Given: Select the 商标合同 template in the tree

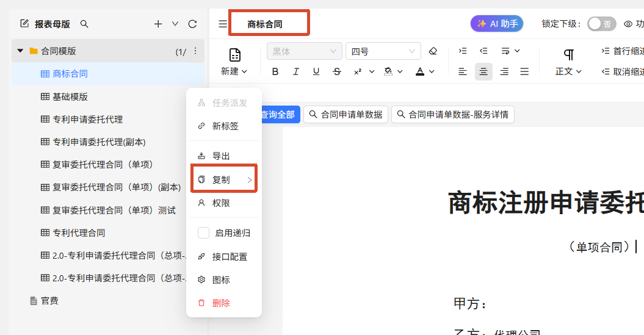Looking at the screenshot, I should [108, 74].
